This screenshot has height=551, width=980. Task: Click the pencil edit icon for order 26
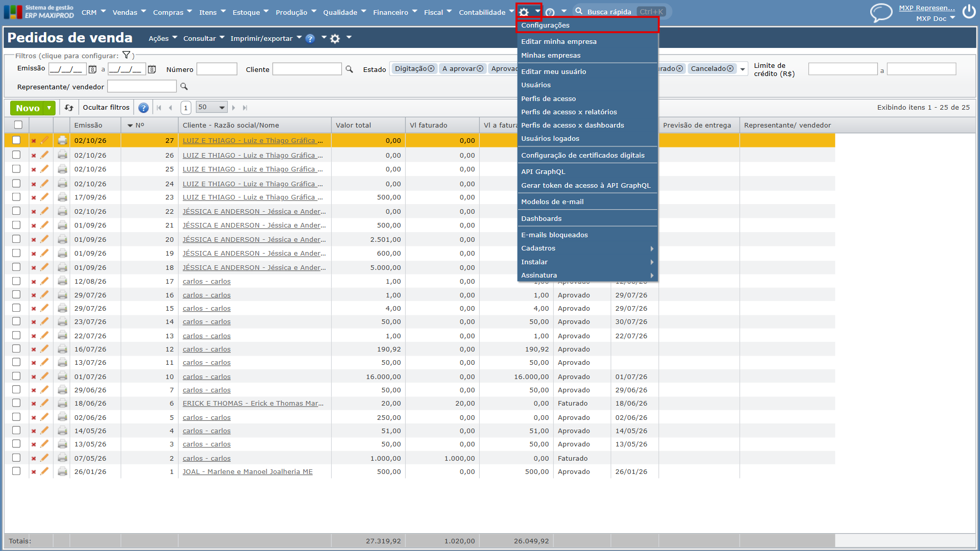[x=44, y=155]
